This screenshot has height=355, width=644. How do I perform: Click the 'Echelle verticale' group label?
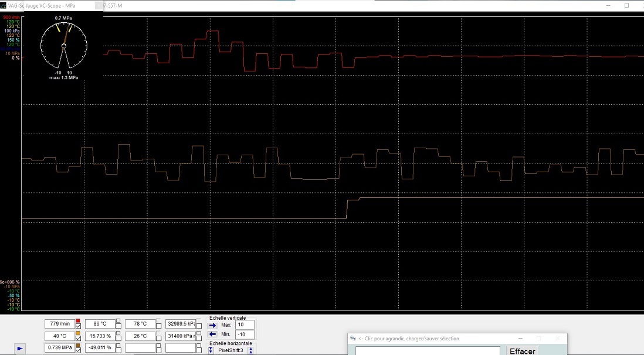click(228, 318)
